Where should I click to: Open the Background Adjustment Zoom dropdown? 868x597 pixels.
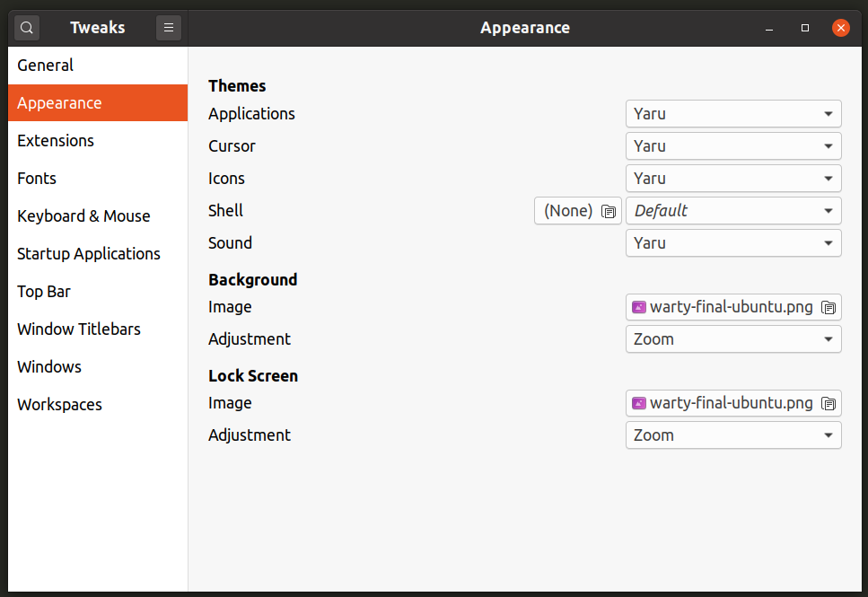tap(733, 339)
